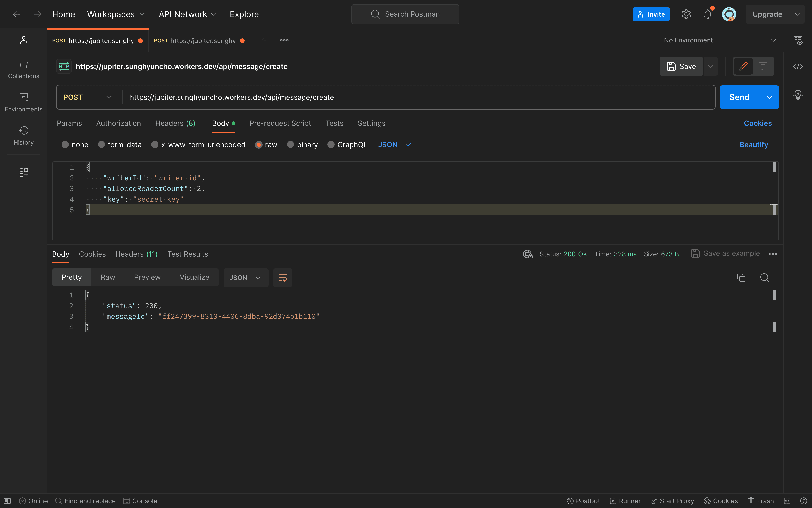Expand the Send button options arrow
This screenshot has width=812, height=508.
tap(769, 97)
